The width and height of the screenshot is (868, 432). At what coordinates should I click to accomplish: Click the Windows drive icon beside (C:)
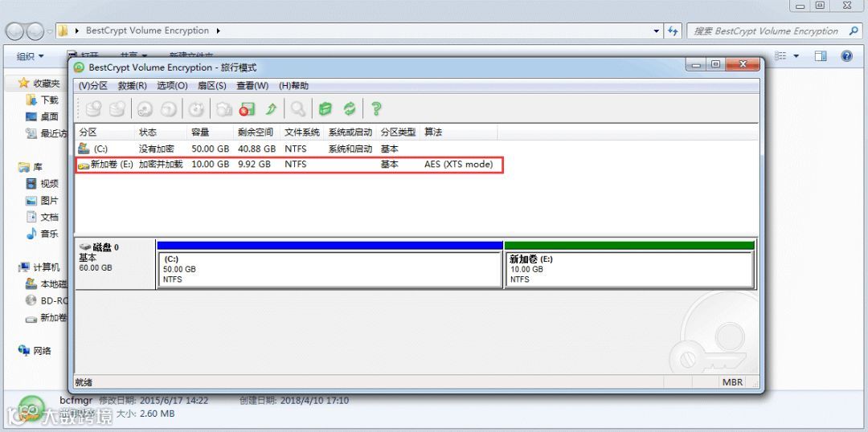point(84,149)
